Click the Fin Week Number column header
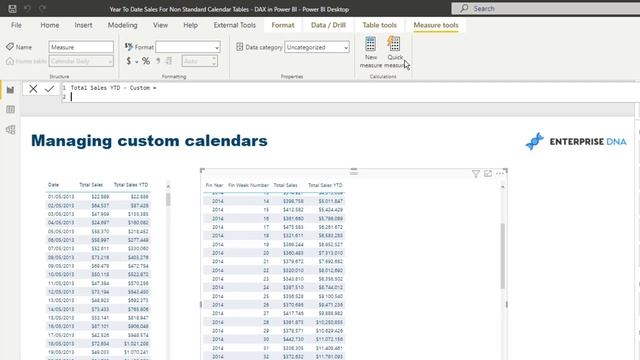 click(x=248, y=185)
